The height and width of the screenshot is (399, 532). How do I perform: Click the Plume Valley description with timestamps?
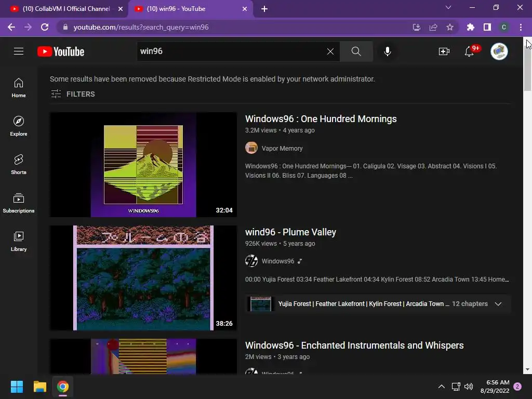[377, 280]
